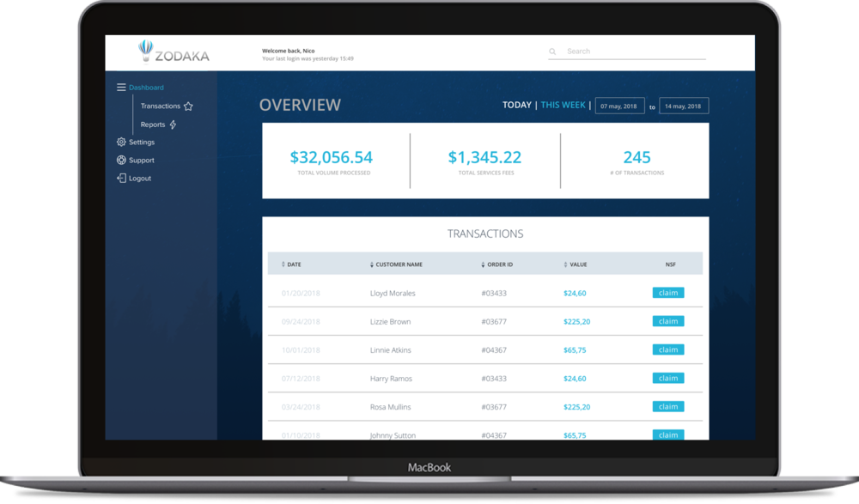This screenshot has height=504, width=859.
Task: Click the 245 transactions count
Action: tap(637, 157)
